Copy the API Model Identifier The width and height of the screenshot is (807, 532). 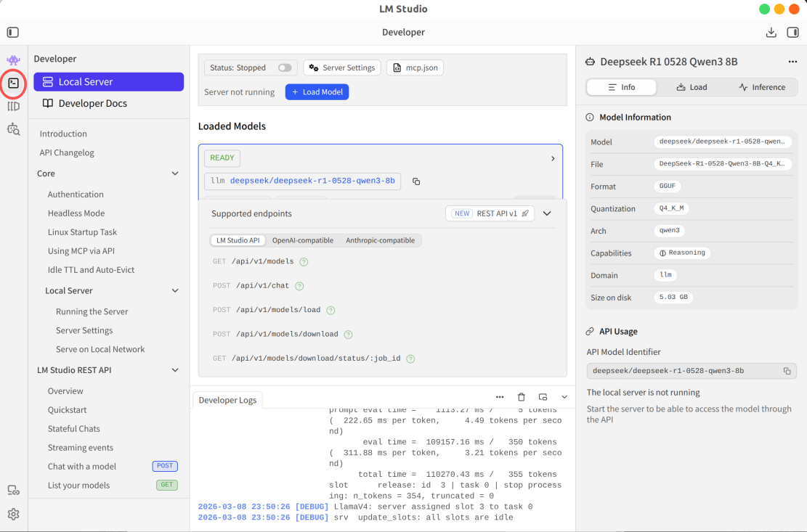pos(787,371)
